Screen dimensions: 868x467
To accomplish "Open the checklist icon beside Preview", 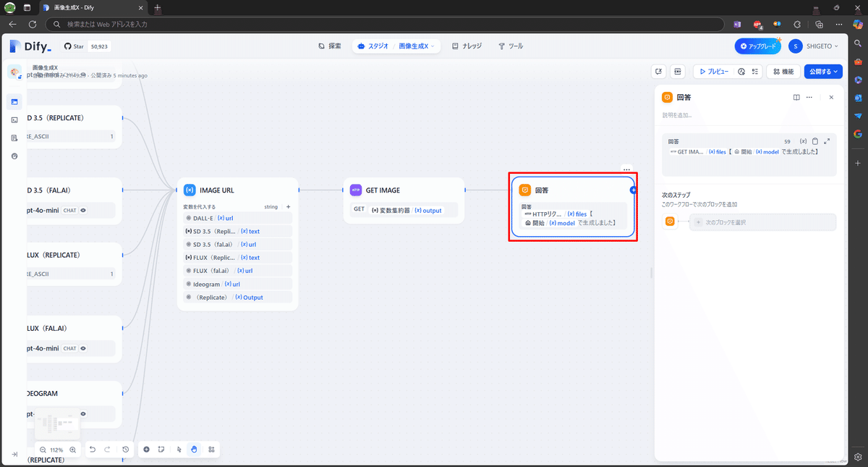I will 754,72.
